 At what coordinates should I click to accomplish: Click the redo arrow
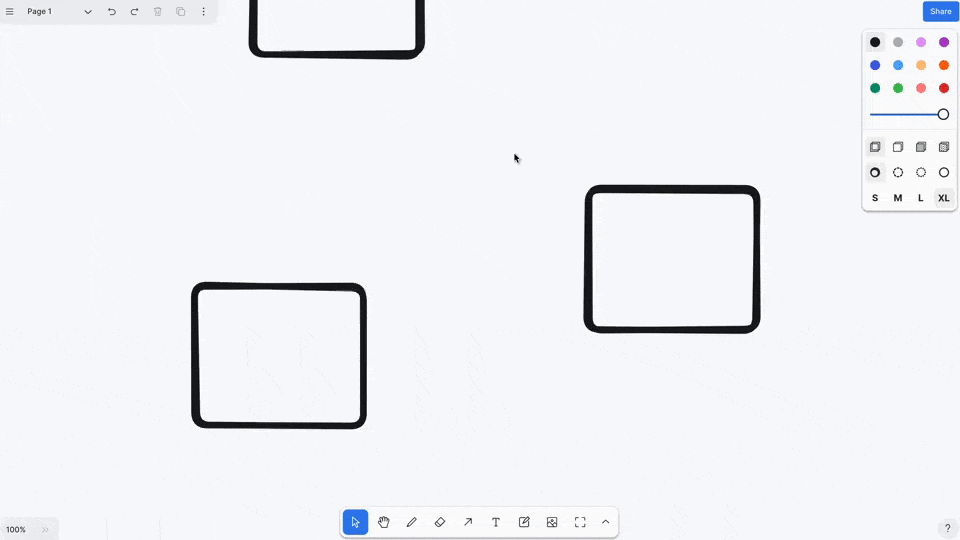point(134,12)
